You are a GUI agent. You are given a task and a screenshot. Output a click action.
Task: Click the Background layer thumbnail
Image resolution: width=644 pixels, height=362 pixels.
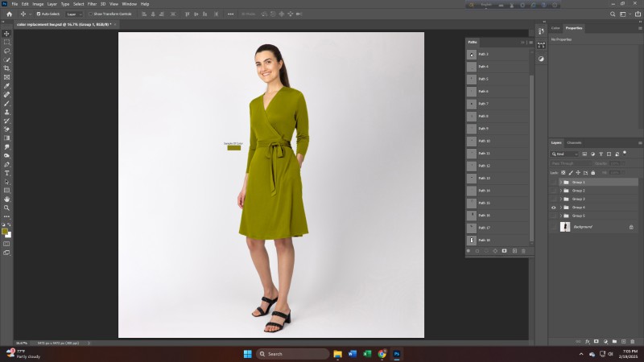pyautogui.click(x=565, y=228)
